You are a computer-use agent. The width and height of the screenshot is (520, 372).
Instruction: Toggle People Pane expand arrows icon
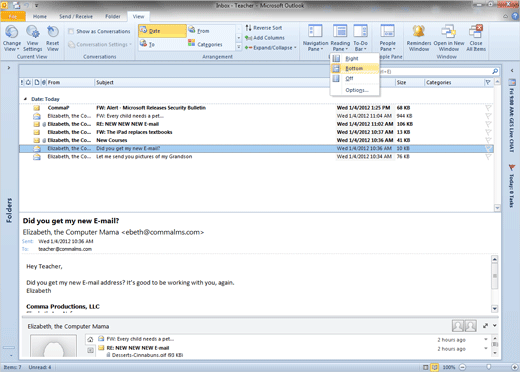tap(485, 326)
